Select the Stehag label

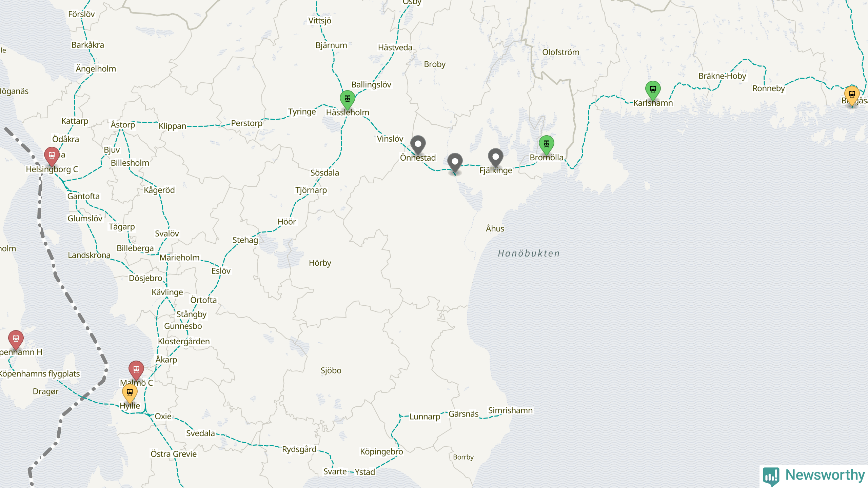(245, 240)
